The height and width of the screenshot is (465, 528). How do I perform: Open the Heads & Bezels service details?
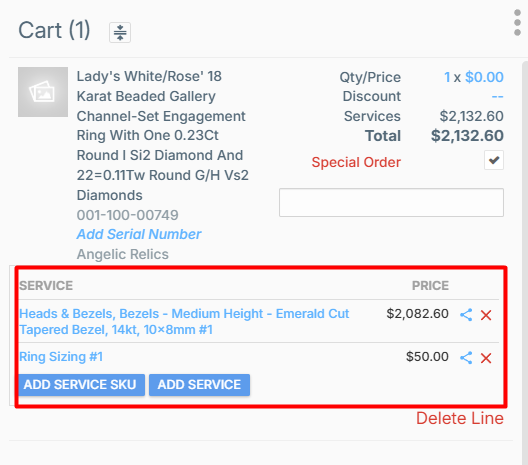pyautogui.click(x=184, y=322)
